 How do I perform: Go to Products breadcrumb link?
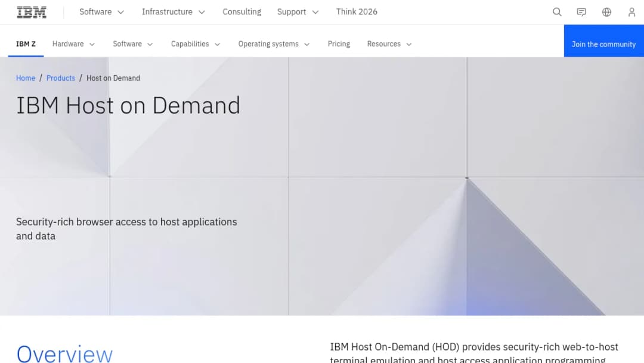(x=61, y=78)
